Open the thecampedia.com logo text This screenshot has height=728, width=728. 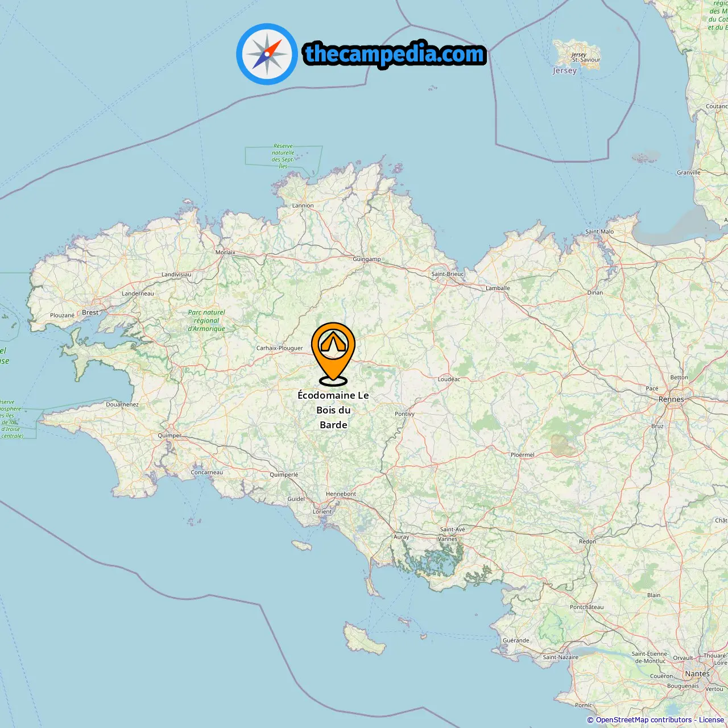[395, 54]
